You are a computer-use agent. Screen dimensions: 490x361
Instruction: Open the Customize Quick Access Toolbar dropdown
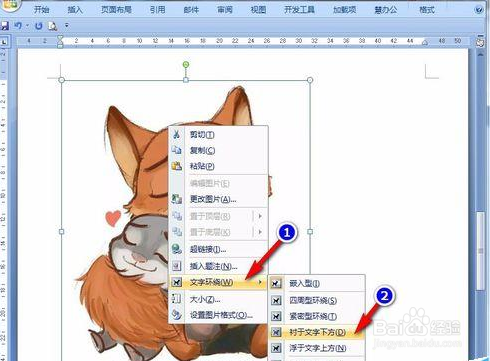tap(67, 25)
